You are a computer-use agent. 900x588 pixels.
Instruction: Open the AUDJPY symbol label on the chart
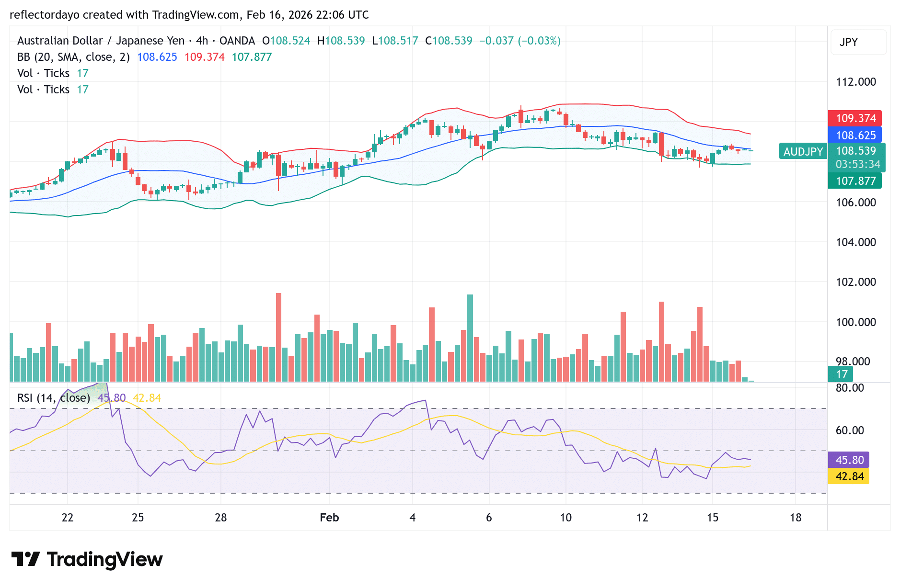click(802, 151)
